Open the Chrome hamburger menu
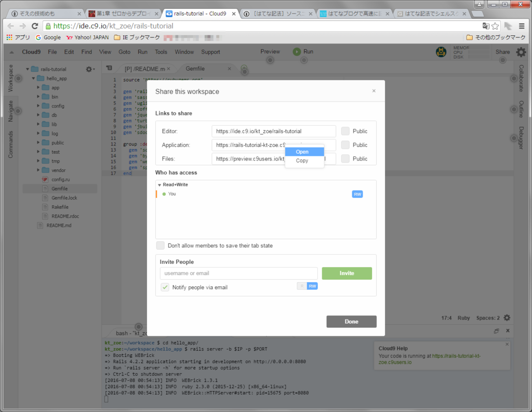532x412 pixels. (x=522, y=26)
